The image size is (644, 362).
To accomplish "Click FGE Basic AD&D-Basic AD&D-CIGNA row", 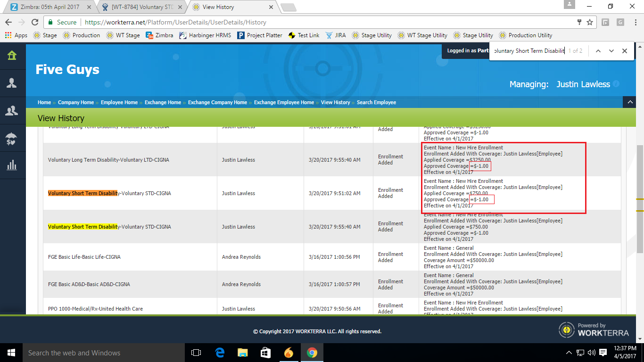I will coord(332,284).
